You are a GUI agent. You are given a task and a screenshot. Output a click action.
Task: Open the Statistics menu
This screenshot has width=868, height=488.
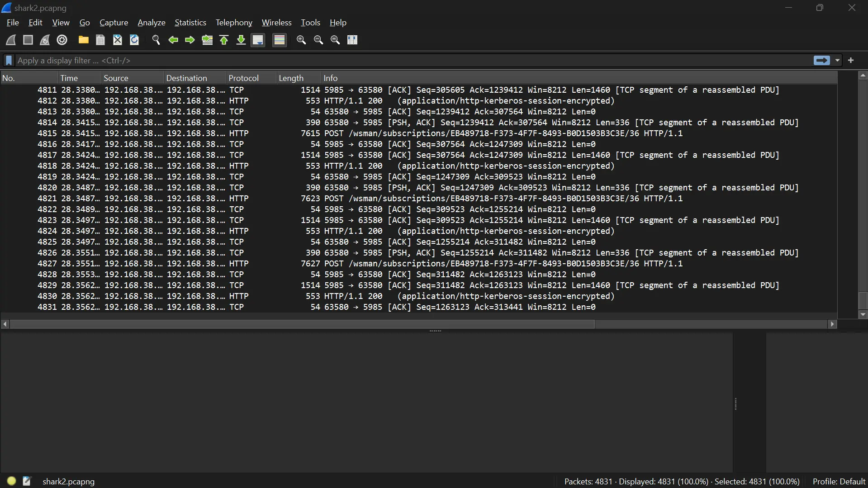[x=190, y=23]
